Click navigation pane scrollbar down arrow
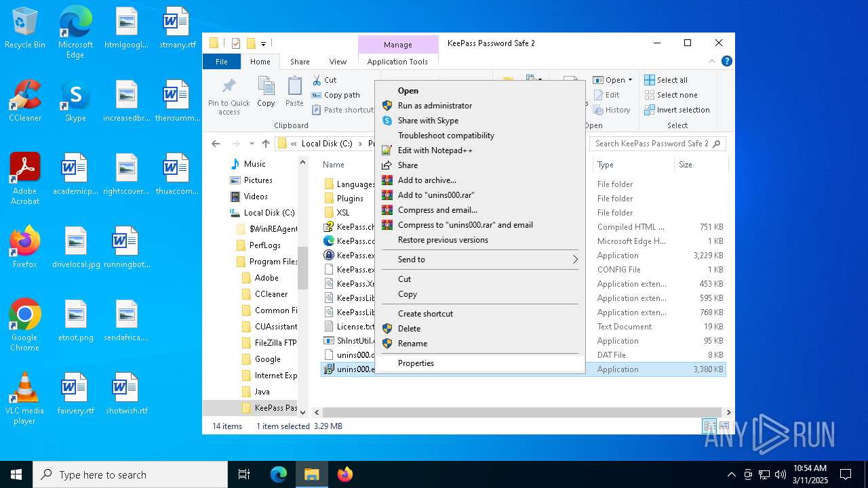This screenshot has height=488, width=868. click(x=302, y=411)
